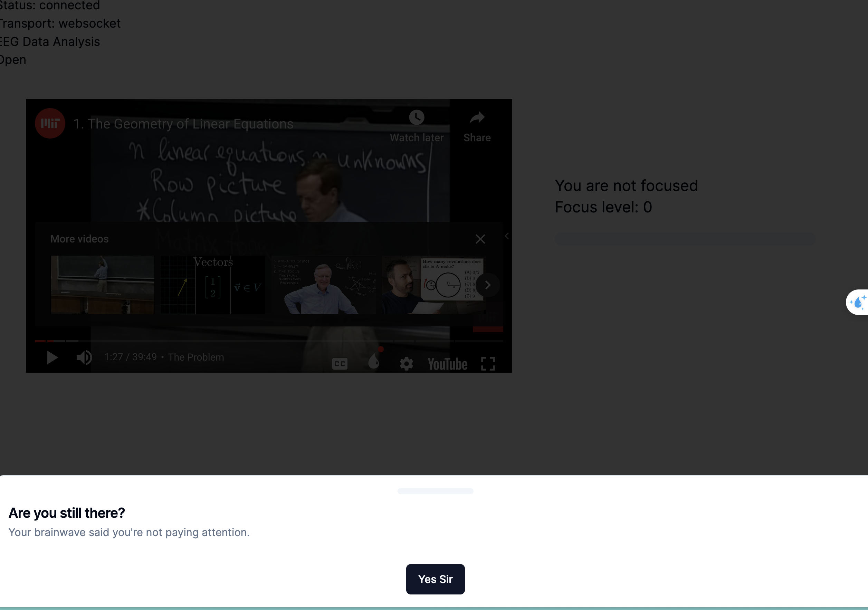Show next suggested videos with right chevron
Viewport: 868px width, 610px height.
pos(488,285)
